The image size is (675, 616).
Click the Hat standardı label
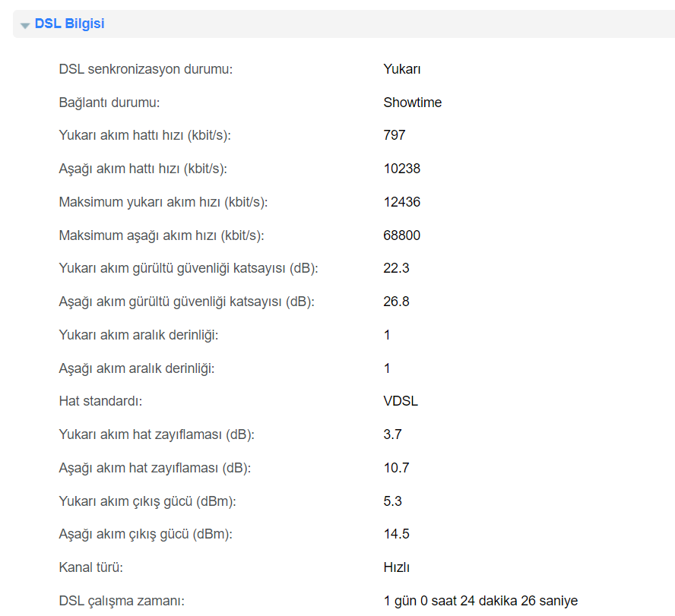click(x=100, y=401)
